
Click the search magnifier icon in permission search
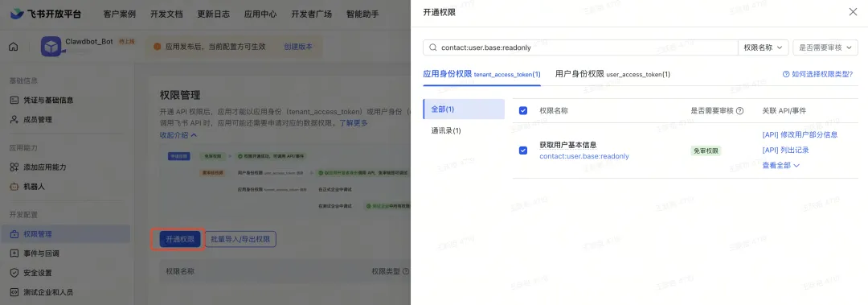point(433,47)
